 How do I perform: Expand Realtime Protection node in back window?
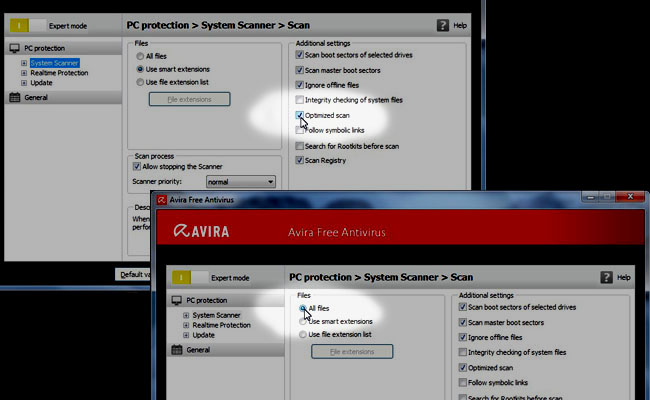pyautogui.click(x=24, y=73)
